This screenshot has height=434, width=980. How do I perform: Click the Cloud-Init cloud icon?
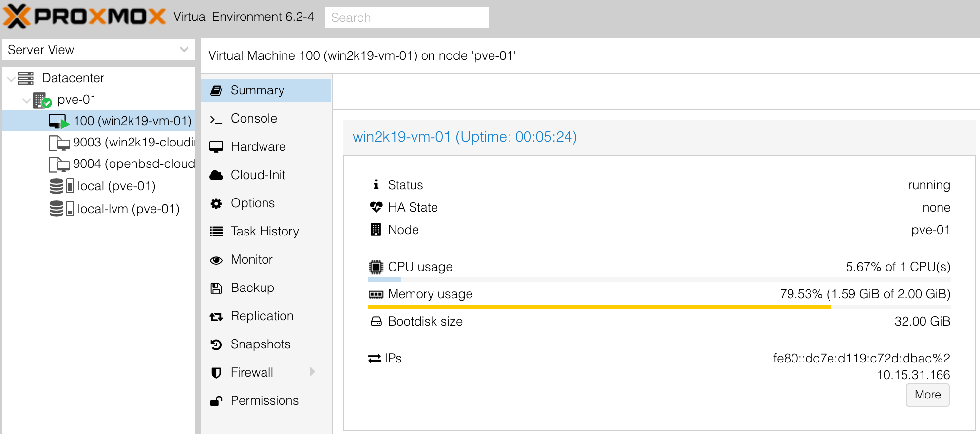tap(216, 175)
